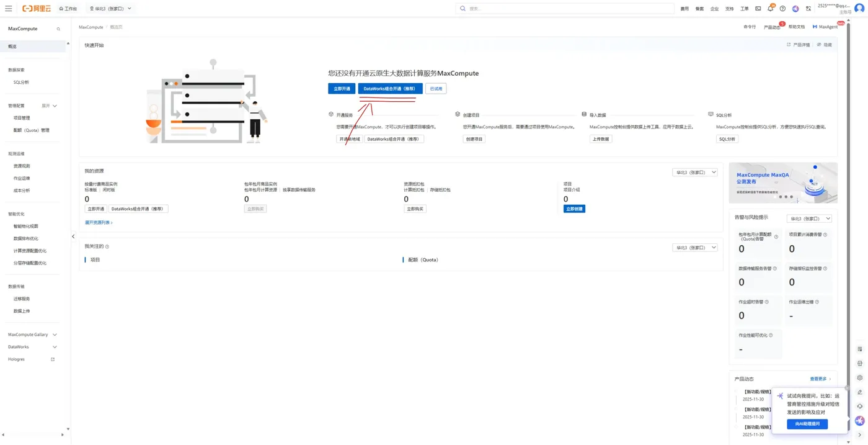Open 智能物化视图 in the sidebar
Viewport: 868px width, 445px height.
(x=26, y=227)
